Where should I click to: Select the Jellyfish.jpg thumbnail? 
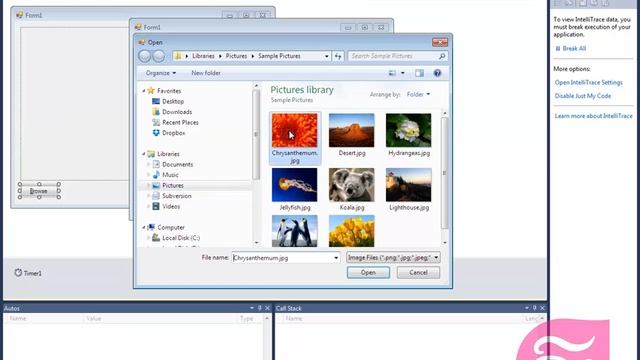(294, 185)
